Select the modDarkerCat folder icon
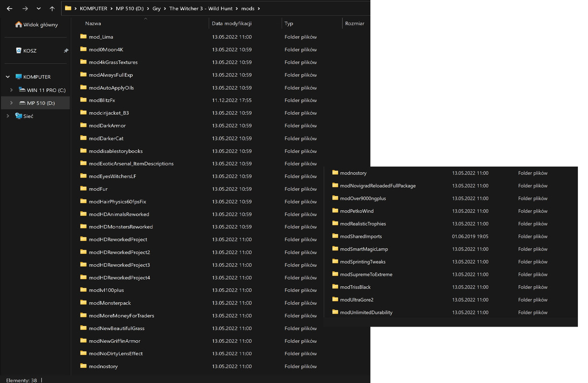This screenshot has width=588, height=383. (83, 138)
